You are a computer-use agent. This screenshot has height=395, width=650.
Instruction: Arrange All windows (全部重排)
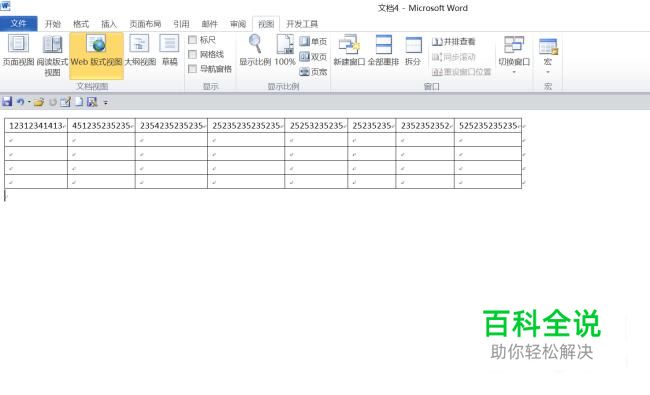click(x=383, y=51)
